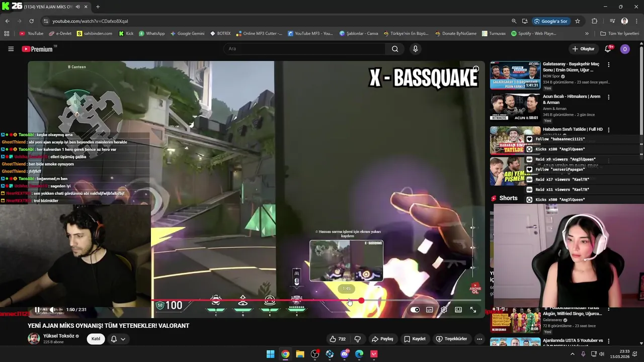Click the Ara search field
Viewport: 644px width, 362px height.
(x=304, y=49)
